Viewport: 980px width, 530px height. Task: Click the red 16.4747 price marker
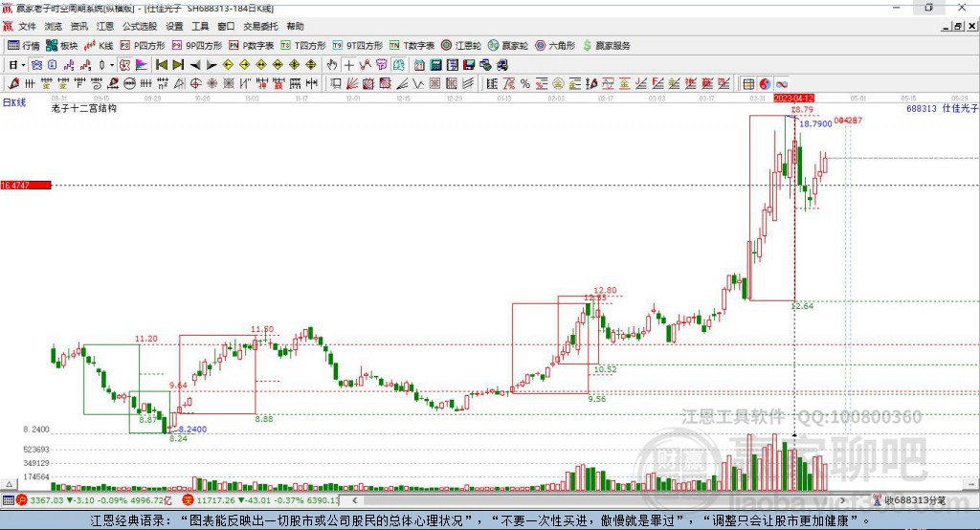(26, 185)
